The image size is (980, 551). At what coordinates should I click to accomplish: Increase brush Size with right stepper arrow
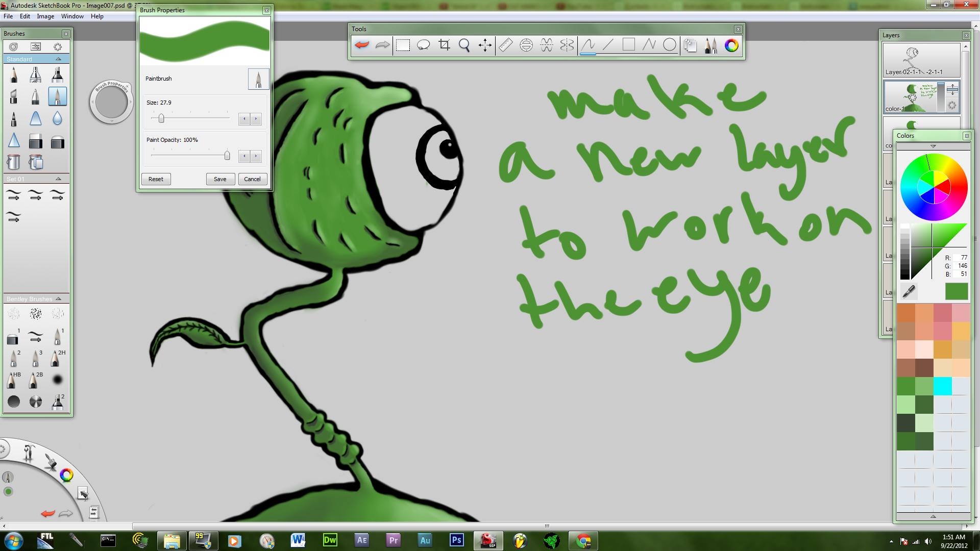tap(256, 119)
